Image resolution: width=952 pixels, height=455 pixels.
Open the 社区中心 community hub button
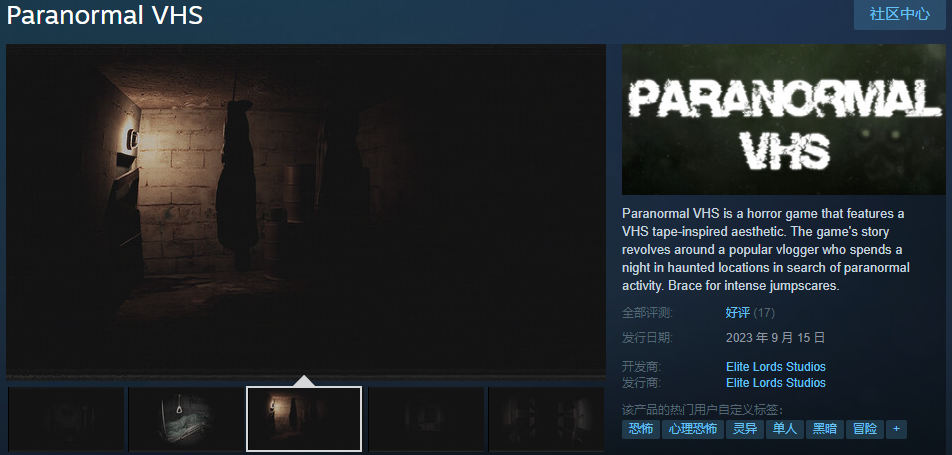(x=899, y=15)
